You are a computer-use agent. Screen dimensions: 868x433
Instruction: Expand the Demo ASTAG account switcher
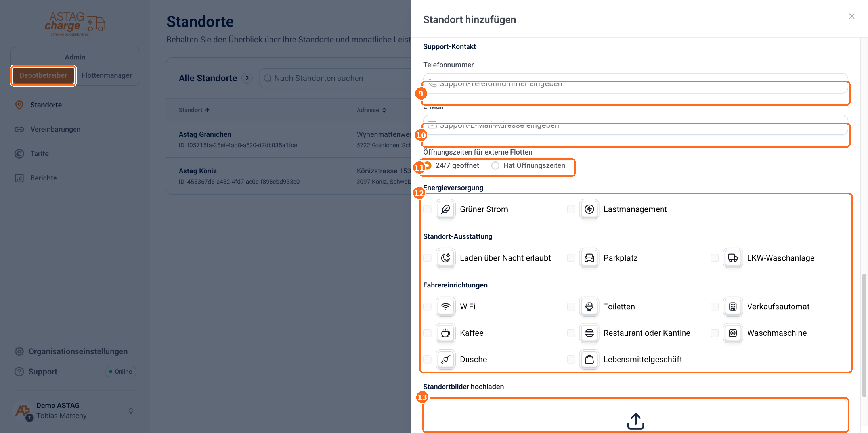coord(131,411)
